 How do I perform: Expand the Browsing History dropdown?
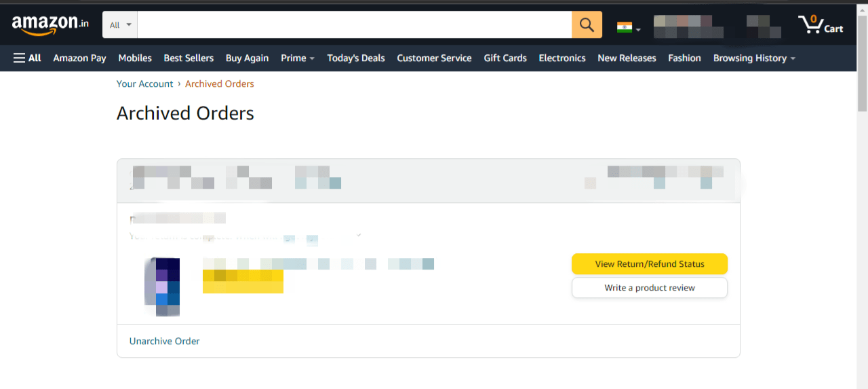point(754,58)
